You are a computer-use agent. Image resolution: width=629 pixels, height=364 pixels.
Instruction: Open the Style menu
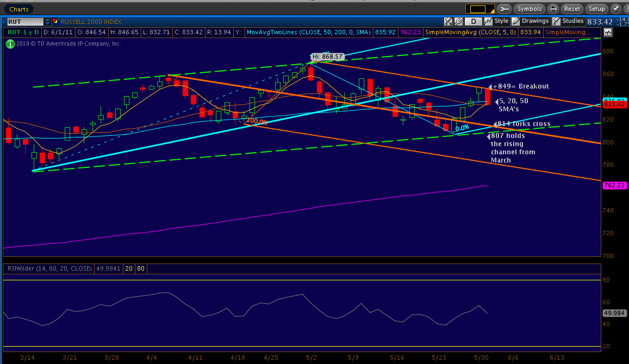click(497, 21)
